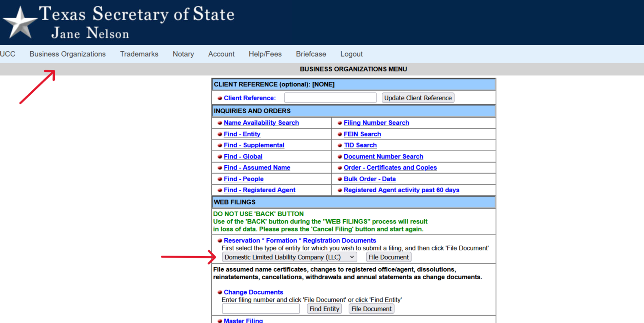Click the Texas star logo in header

coord(20,23)
